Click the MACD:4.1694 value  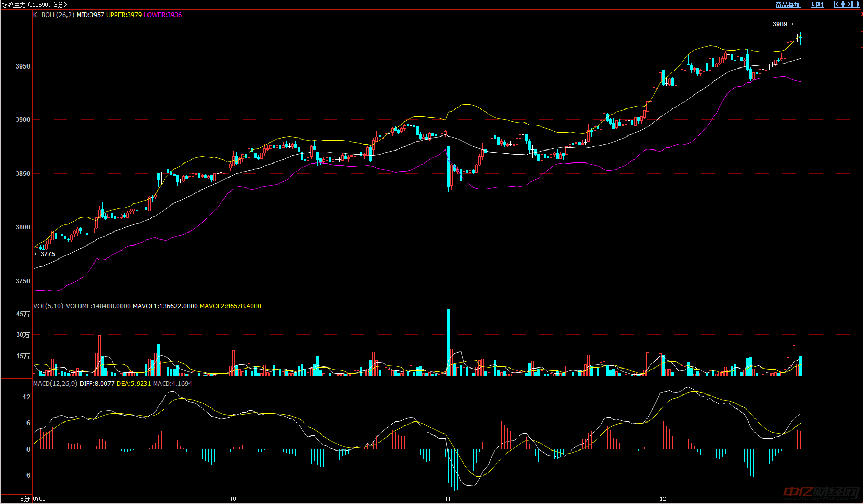(172, 384)
